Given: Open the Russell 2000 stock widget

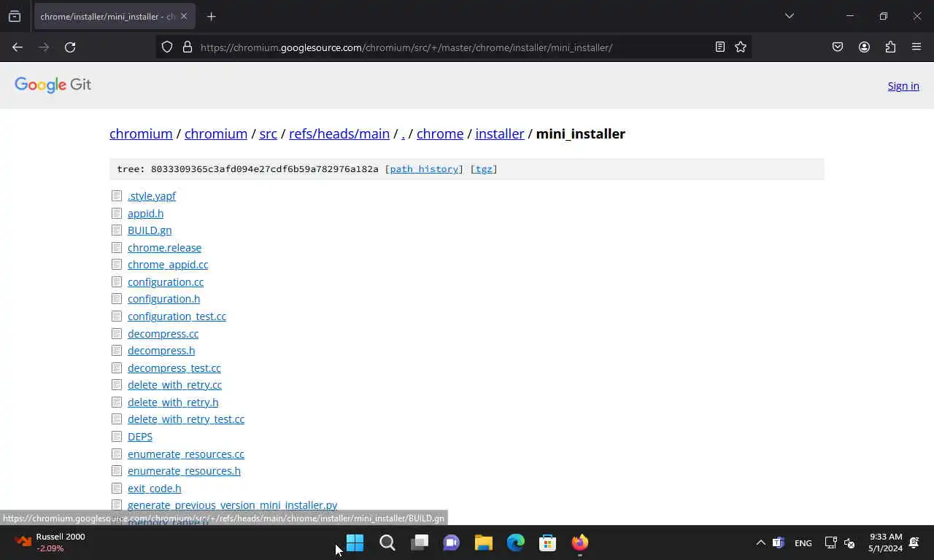Looking at the screenshot, I should click(50, 542).
